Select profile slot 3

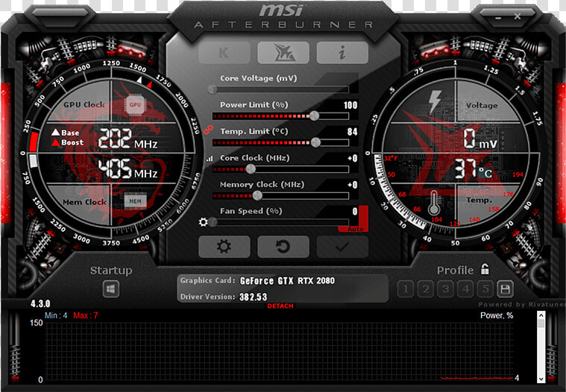(446, 289)
